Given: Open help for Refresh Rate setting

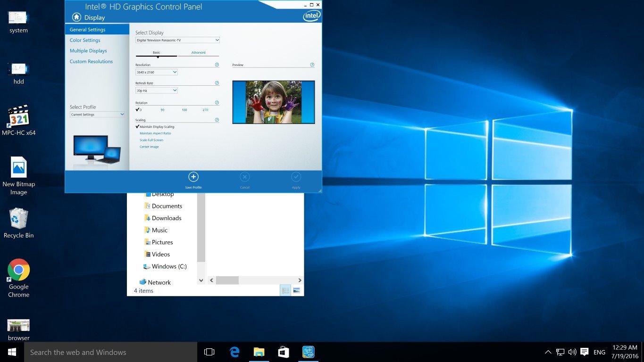Looking at the screenshot, I should (x=217, y=83).
